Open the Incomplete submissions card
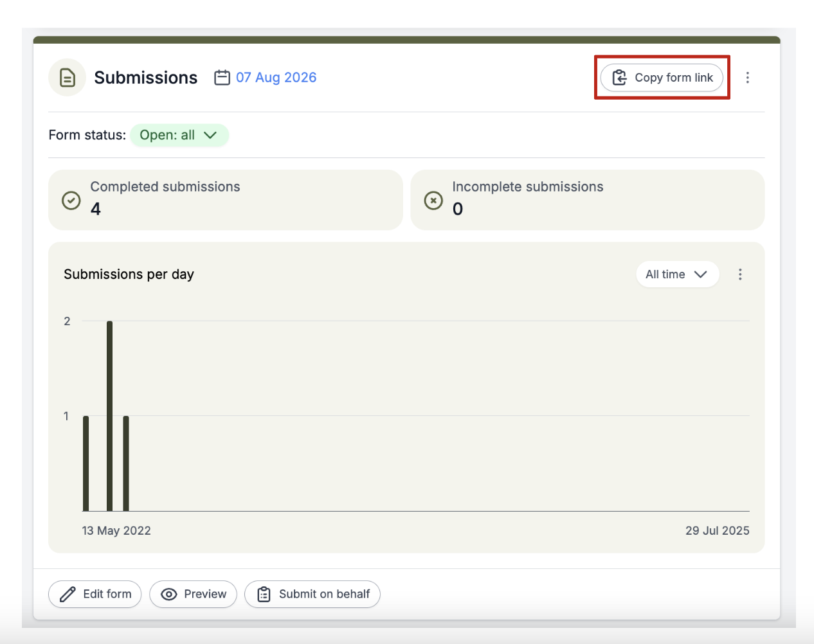 coord(588,200)
